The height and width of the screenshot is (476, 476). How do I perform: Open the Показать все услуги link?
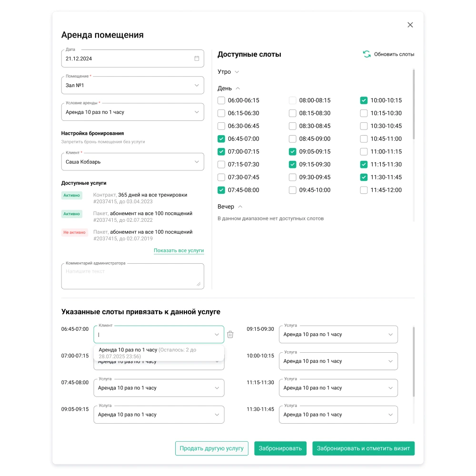point(179,250)
